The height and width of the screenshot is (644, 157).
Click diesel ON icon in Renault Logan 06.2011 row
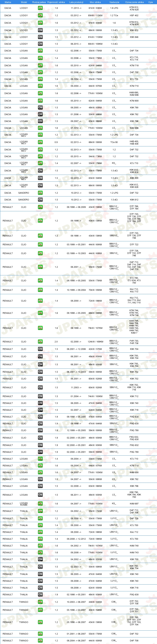coord(40,495)
